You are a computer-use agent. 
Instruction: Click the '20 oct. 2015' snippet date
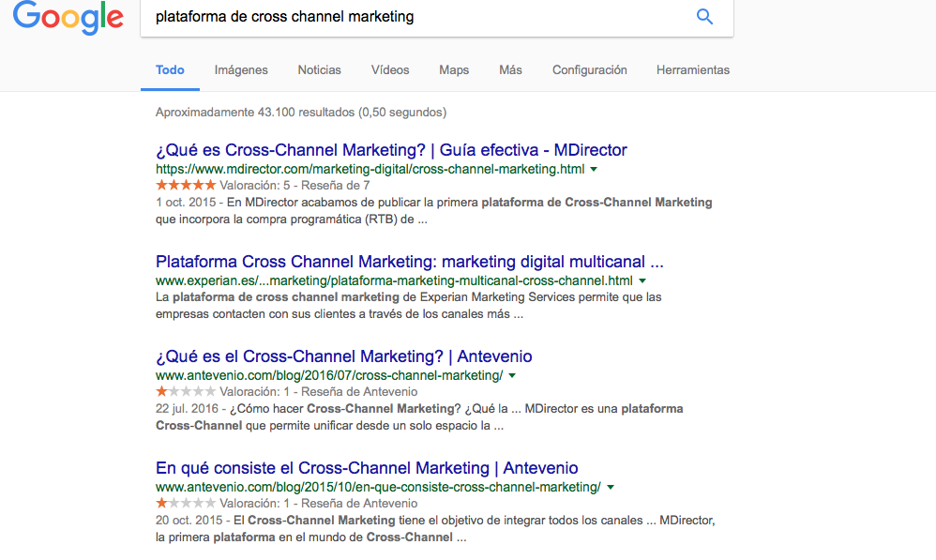(x=189, y=521)
